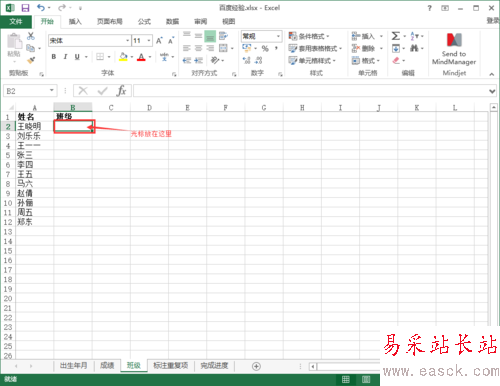Open the number format dropdown showing 常规

pyautogui.click(x=278, y=36)
